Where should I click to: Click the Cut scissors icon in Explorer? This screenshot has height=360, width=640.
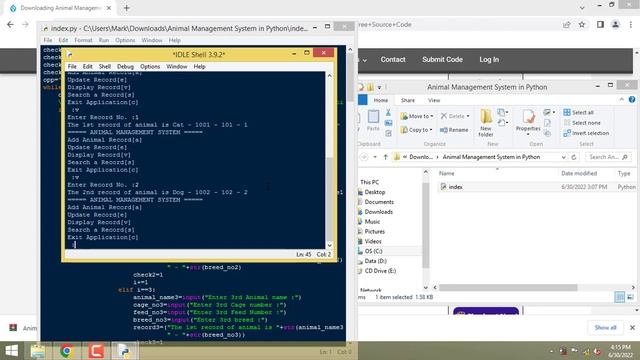tap(388, 112)
